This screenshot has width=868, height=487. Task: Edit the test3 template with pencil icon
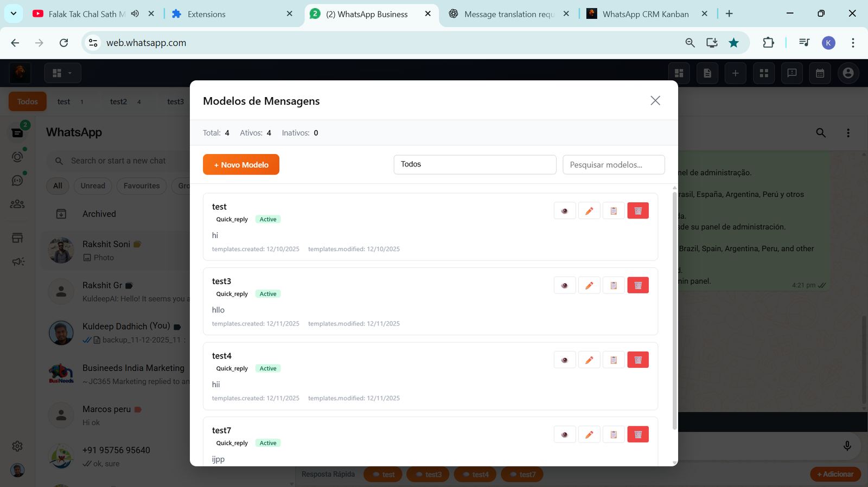pos(589,285)
